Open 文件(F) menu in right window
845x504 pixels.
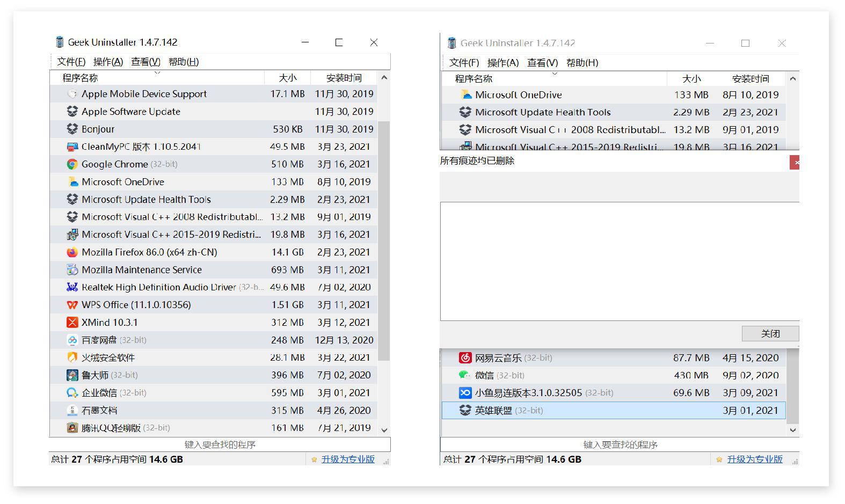pyautogui.click(x=464, y=63)
